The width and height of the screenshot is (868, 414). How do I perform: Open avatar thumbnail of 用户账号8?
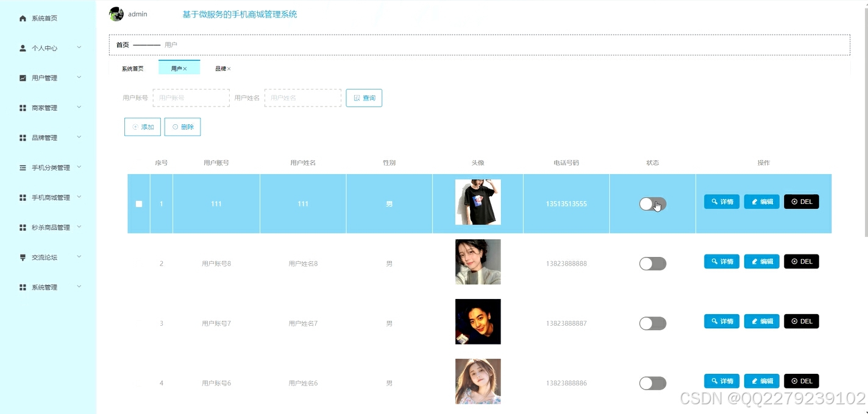click(x=478, y=262)
